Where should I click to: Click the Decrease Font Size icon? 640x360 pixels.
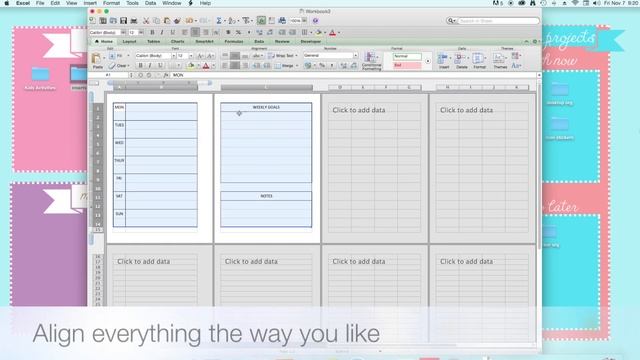click(210, 56)
